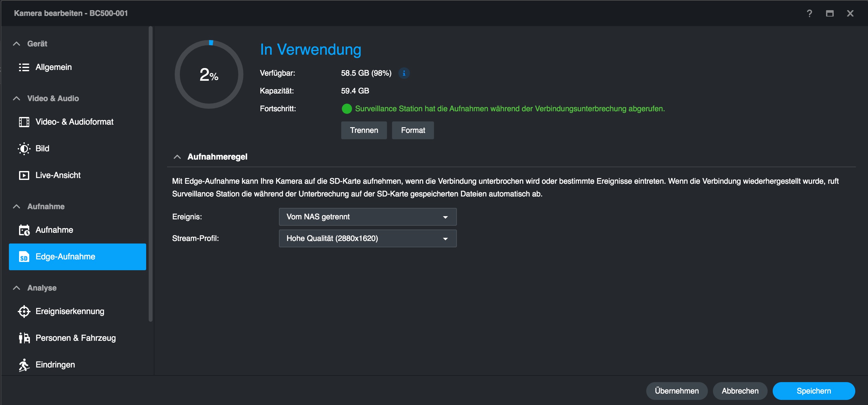Screen dimensions: 868x405
Task: Click the Eindringen running person icon
Action: (x=24, y=365)
